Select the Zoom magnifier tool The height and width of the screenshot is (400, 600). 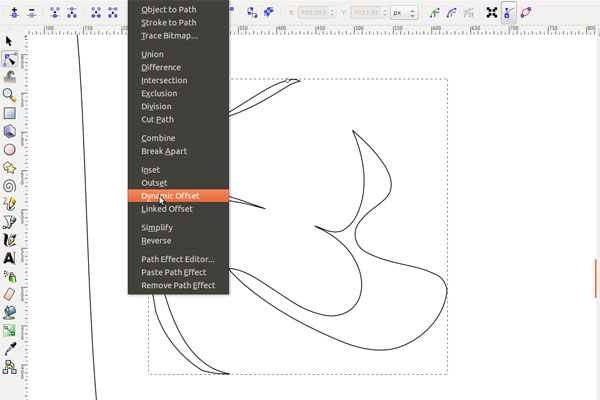(10, 95)
